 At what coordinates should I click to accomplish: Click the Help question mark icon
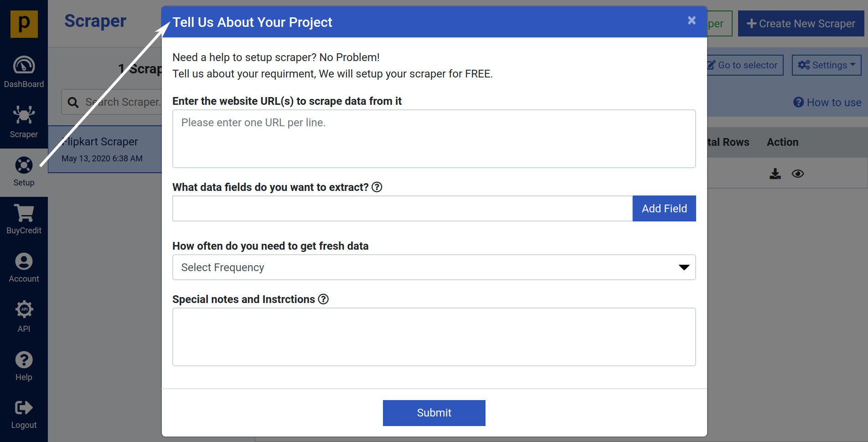24,360
